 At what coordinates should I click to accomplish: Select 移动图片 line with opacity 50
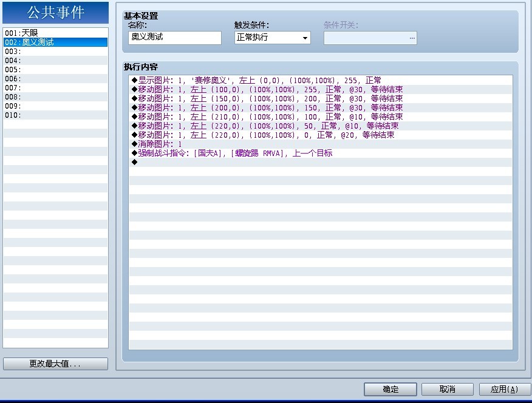point(320,126)
